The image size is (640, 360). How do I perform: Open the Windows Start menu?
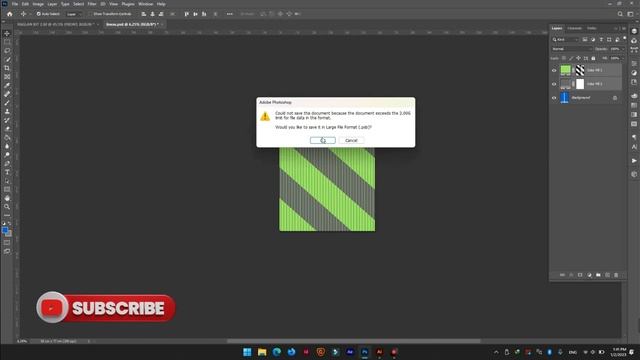247,352
